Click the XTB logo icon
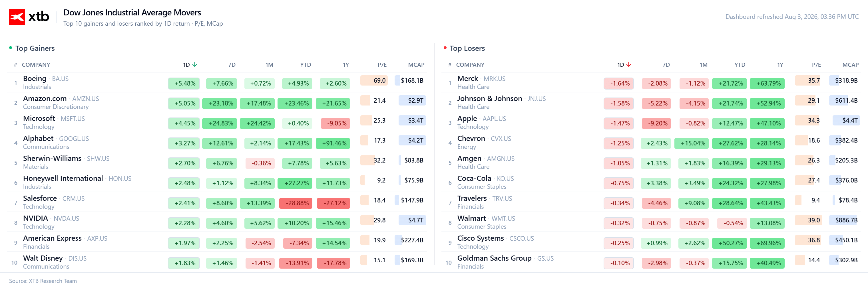The image size is (868, 288). tap(17, 17)
